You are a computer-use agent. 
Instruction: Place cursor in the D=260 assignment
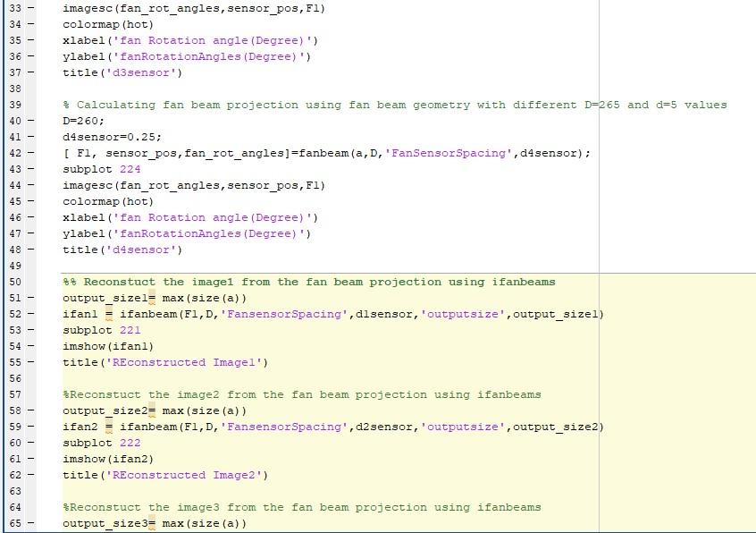coord(85,121)
